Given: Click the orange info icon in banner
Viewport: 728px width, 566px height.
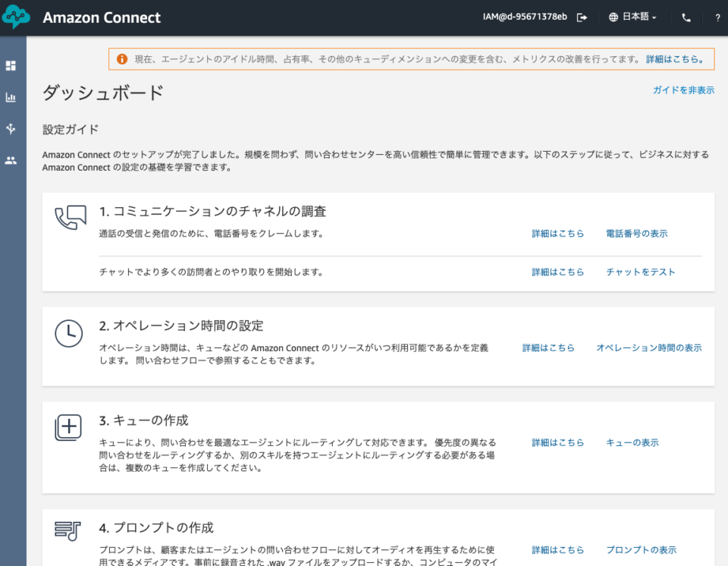Looking at the screenshot, I should (122, 59).
